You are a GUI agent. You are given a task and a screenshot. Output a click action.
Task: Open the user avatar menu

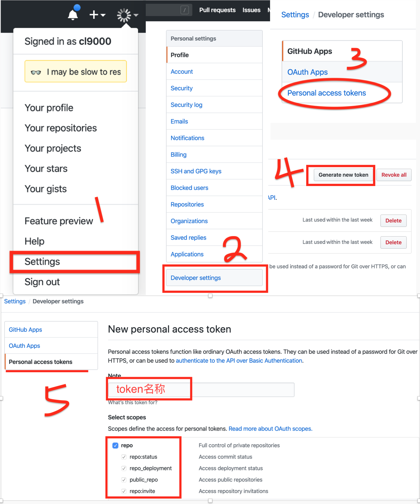(x=124, y=15)
